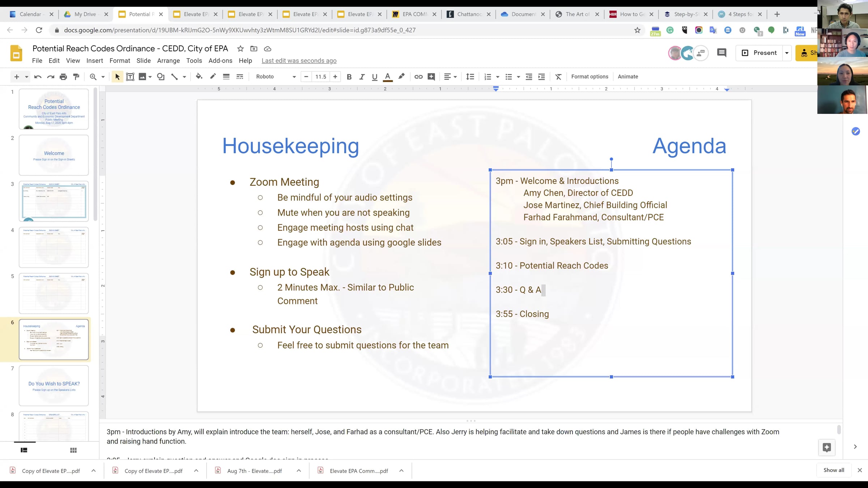Open menu for Aug 7th - Elevate pdf download

click(x=299, y=471)
